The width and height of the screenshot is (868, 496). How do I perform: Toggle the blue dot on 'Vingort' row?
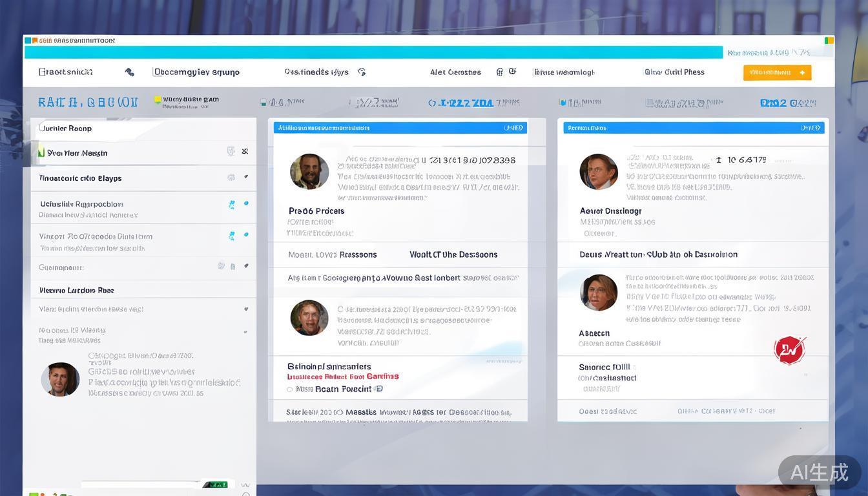click(246, 235)
